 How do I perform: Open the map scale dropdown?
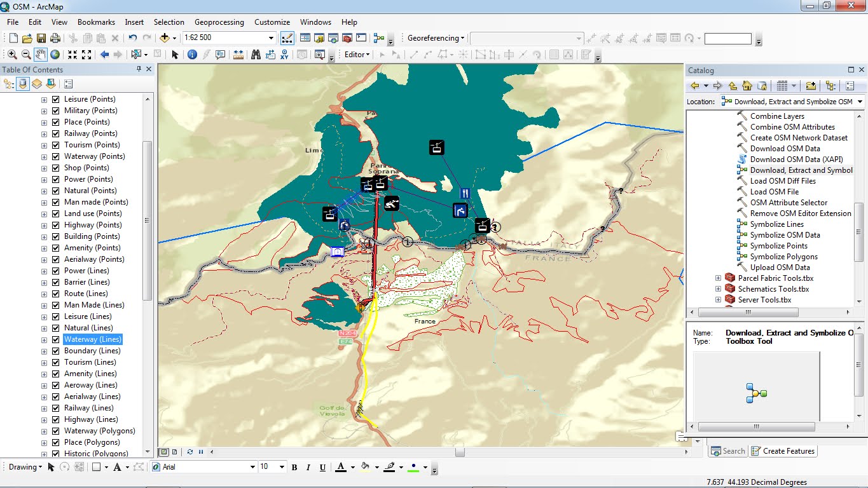(x=272, y=37)
